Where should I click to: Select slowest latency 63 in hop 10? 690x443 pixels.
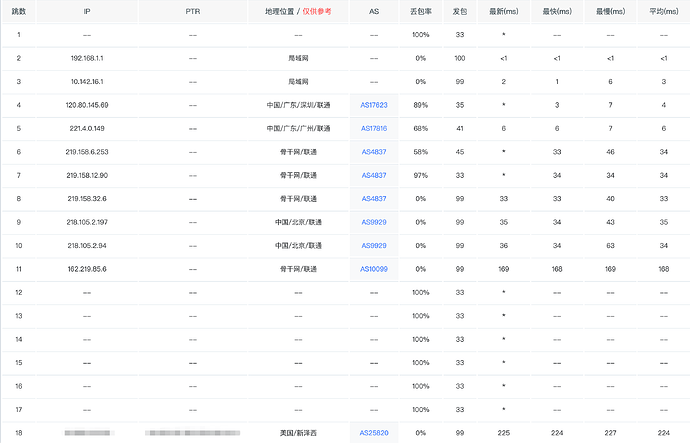click(610, 245)
